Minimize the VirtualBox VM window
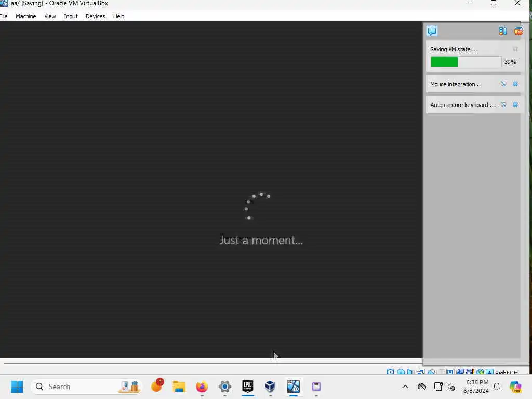 [470, 3]
